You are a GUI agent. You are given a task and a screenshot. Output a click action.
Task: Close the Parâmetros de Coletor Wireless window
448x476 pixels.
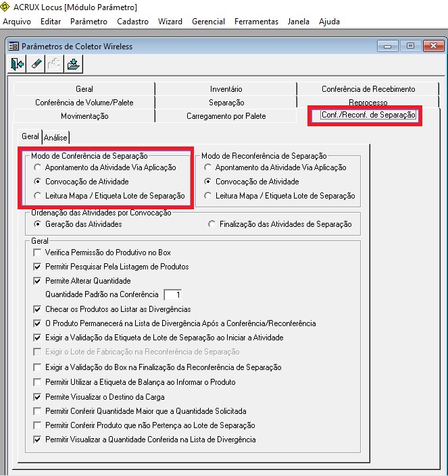point(433,46)
